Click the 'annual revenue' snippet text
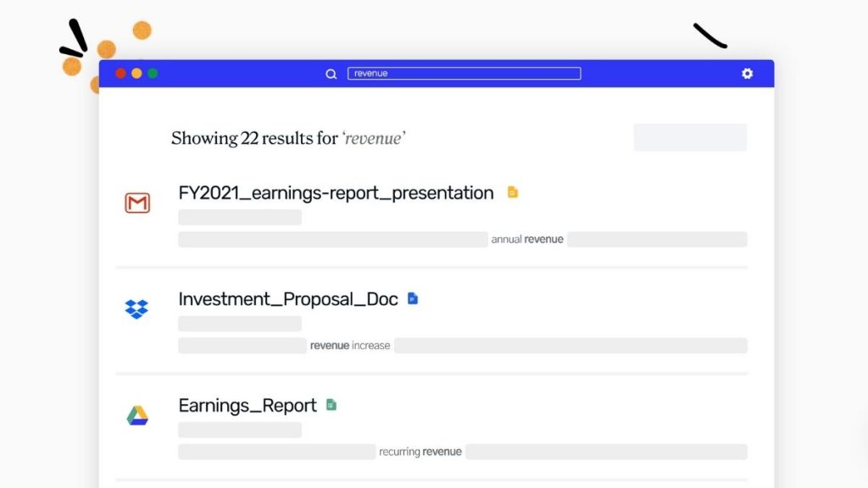This screenshot has height=488, width=868. (527, 239)
